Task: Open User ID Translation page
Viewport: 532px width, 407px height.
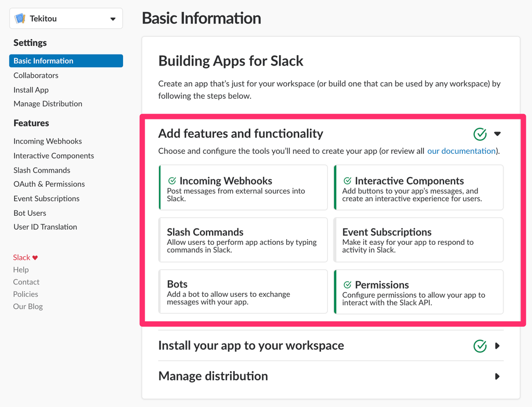Action: click(45, 227)
